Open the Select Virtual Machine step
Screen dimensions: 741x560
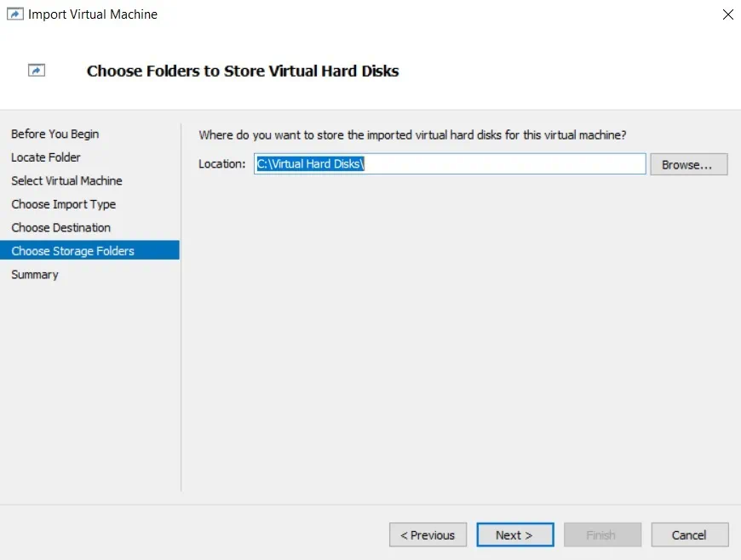(66, 181)
